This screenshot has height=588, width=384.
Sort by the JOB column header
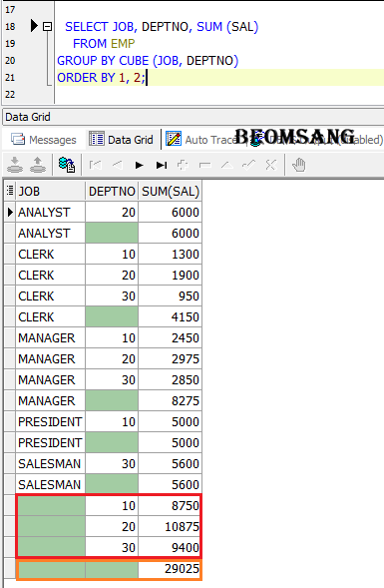coord(50,192)
